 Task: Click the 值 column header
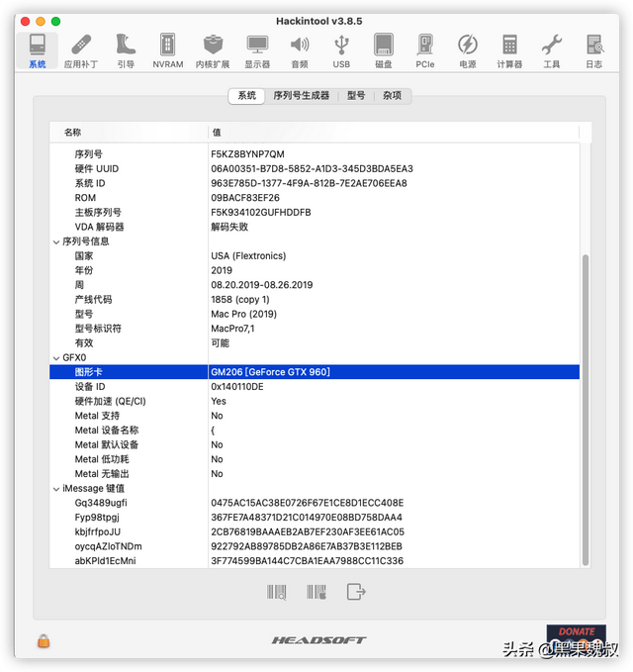394,133
